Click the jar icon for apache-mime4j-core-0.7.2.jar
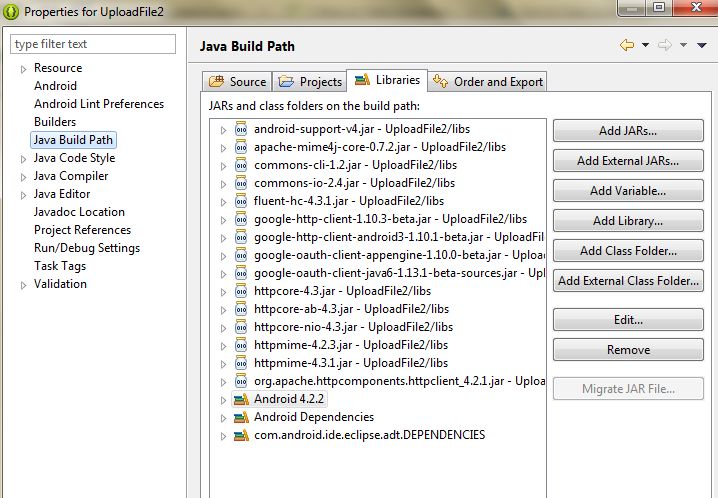718x498 pixels. [241, 147]
